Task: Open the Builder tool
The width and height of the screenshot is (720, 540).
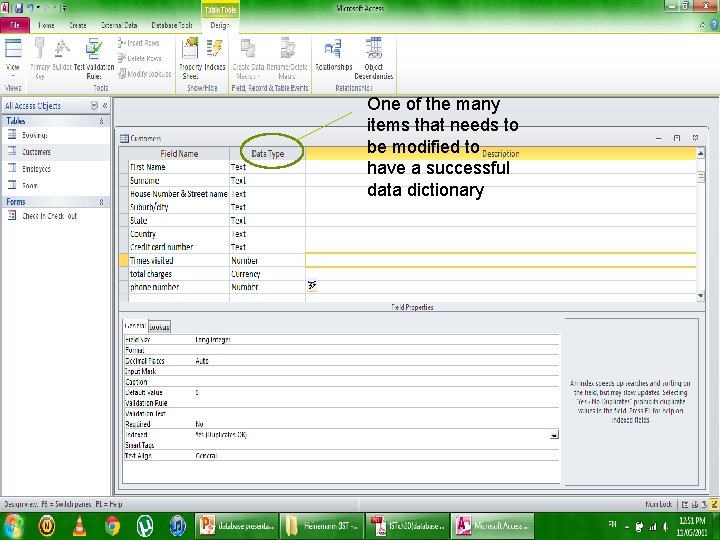Action: click(x=62, y=55)
